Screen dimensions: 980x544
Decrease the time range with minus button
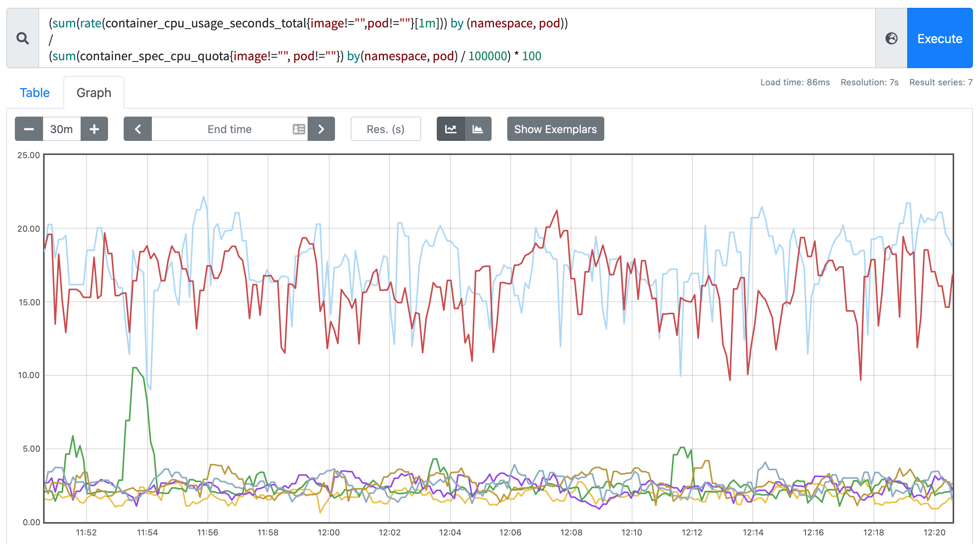point(29,129)
